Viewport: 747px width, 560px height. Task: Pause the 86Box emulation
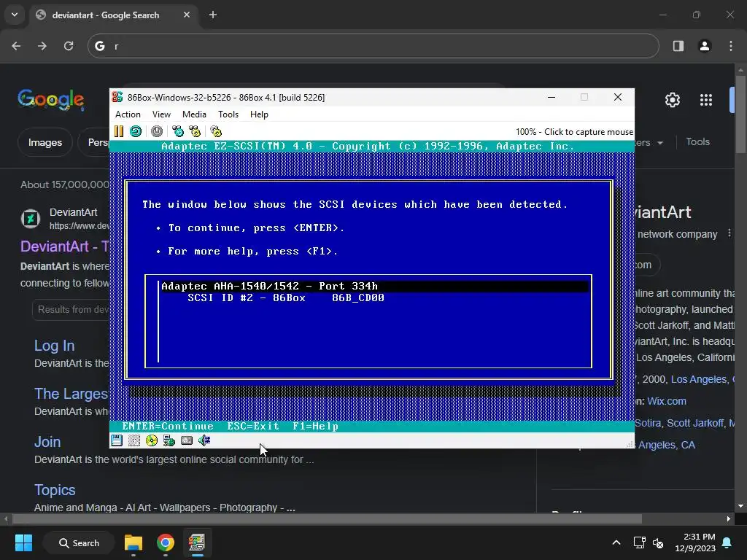click(119, 131)
